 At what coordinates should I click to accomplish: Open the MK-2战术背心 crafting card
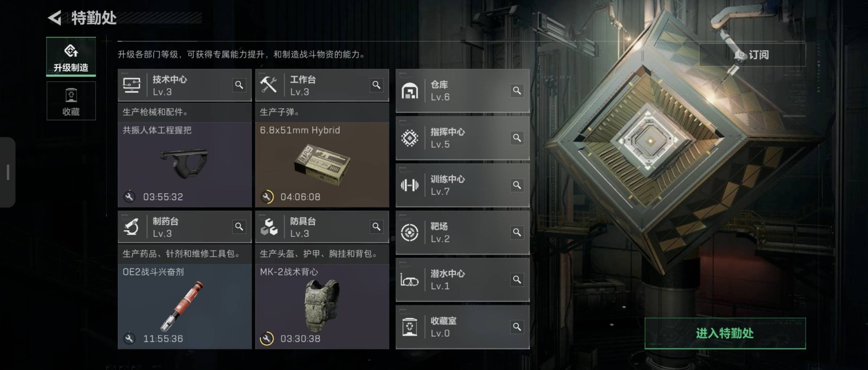322,306
